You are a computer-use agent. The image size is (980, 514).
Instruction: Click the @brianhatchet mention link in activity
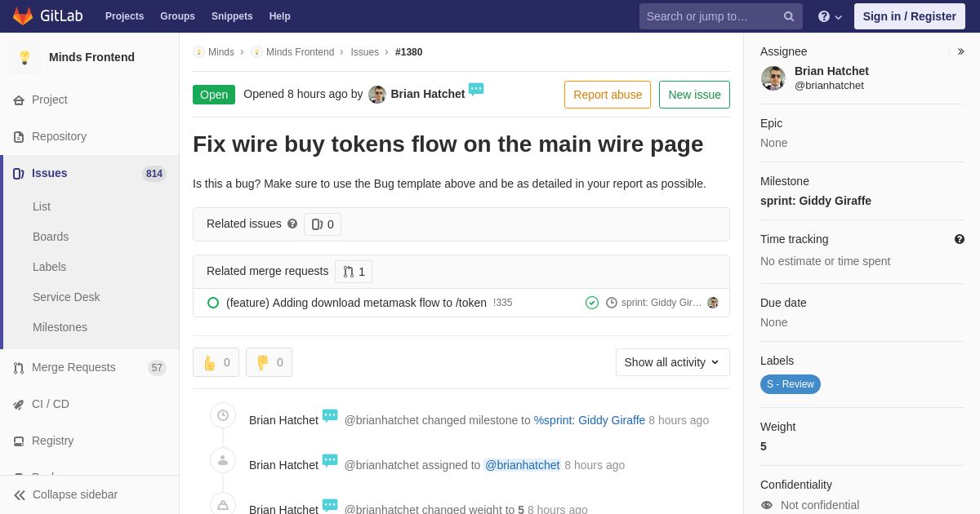(x=523, y=465)
